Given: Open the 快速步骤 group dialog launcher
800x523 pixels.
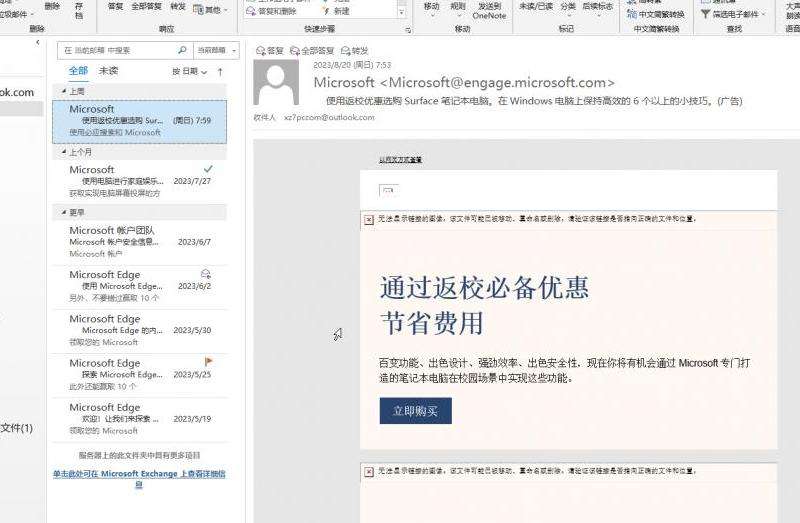Looking at the screenshot, I should [408, 31].
